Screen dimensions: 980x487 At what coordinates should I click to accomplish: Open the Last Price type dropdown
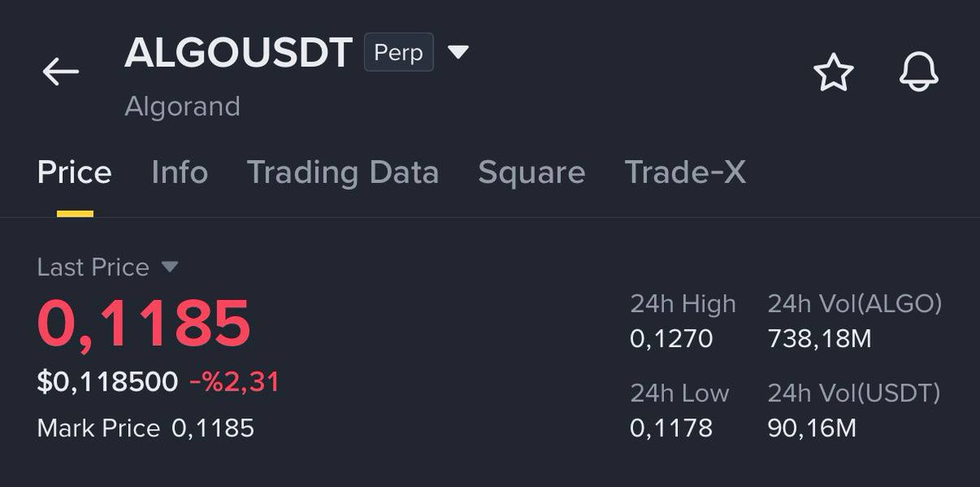pos(170,266)
